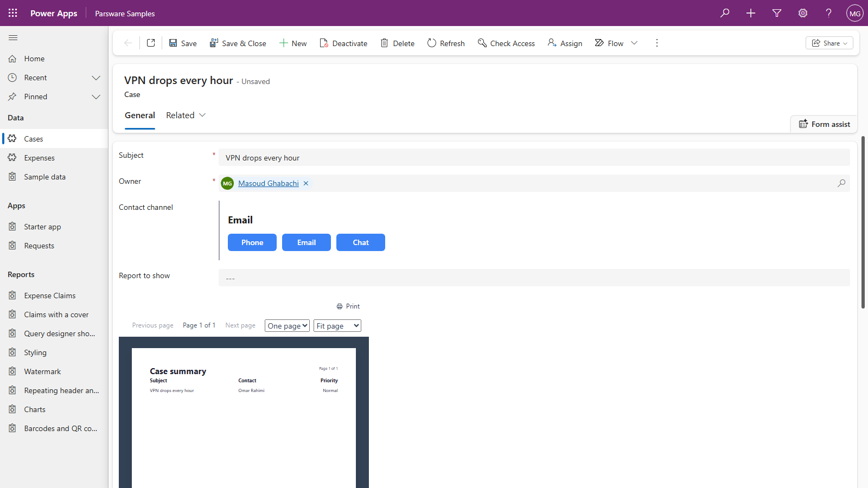Open record in a new window icon
This screenshot has height=488, width=868.
pos(151,43)
